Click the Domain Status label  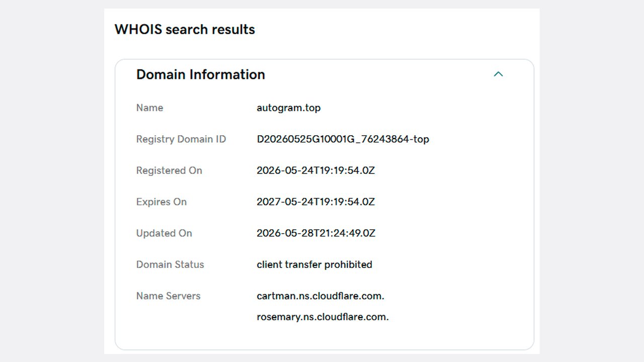170,264
